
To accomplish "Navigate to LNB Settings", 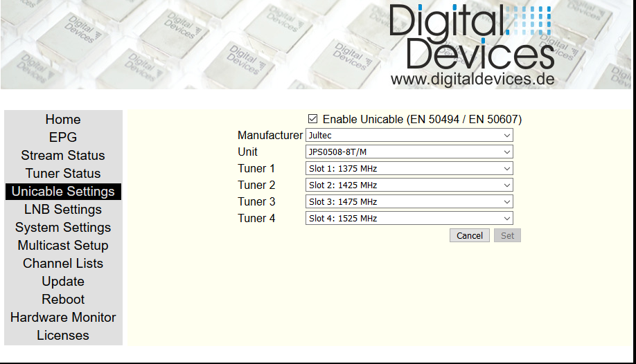I will pyautogui.click(x=63, y=210).
